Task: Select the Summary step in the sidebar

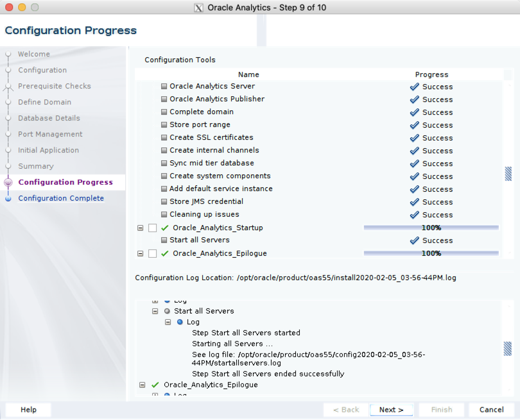Action: point(37,166)
